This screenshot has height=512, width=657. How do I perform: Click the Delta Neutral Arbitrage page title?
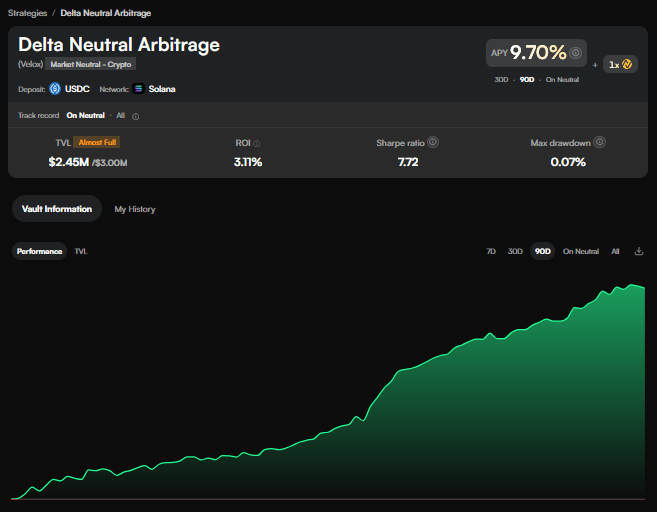point(119,44)
